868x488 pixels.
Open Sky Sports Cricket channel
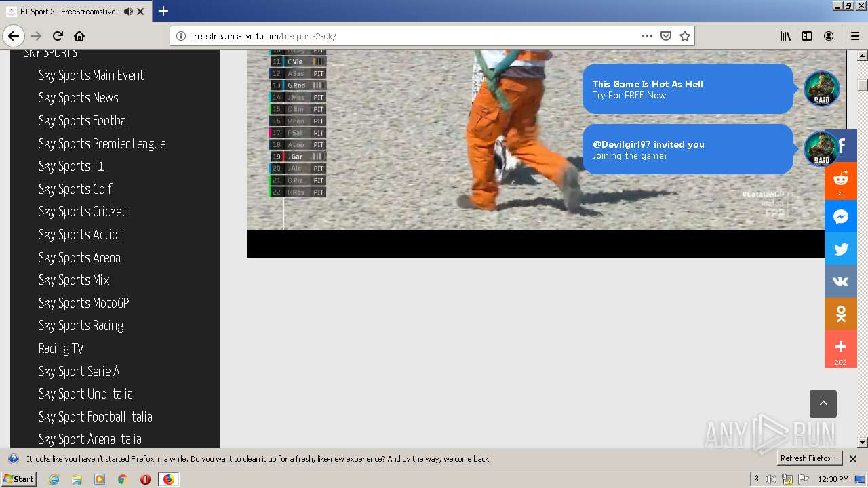82,211
